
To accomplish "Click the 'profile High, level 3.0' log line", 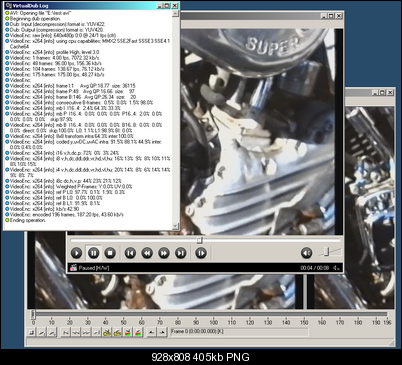I will (x=54, y=52).
